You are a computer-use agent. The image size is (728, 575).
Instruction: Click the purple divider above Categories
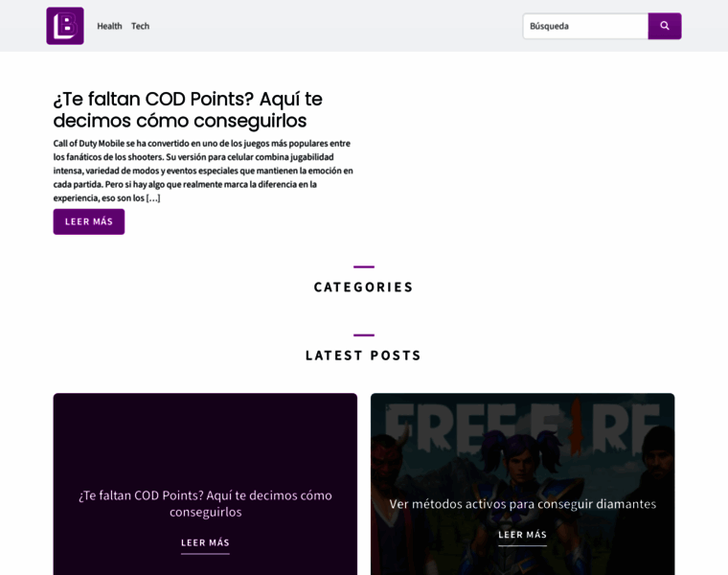click(x=364, y=266)
